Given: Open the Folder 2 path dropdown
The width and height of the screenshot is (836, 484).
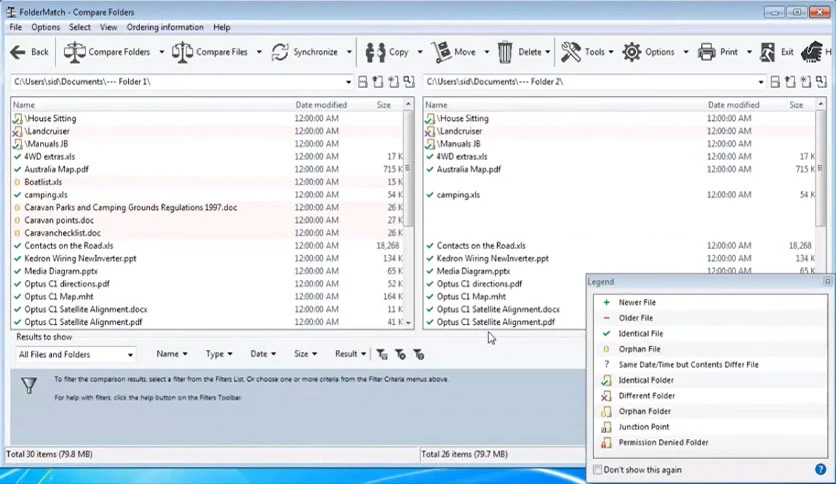Looking at the screenshot, I should click(x=760, y=82).
